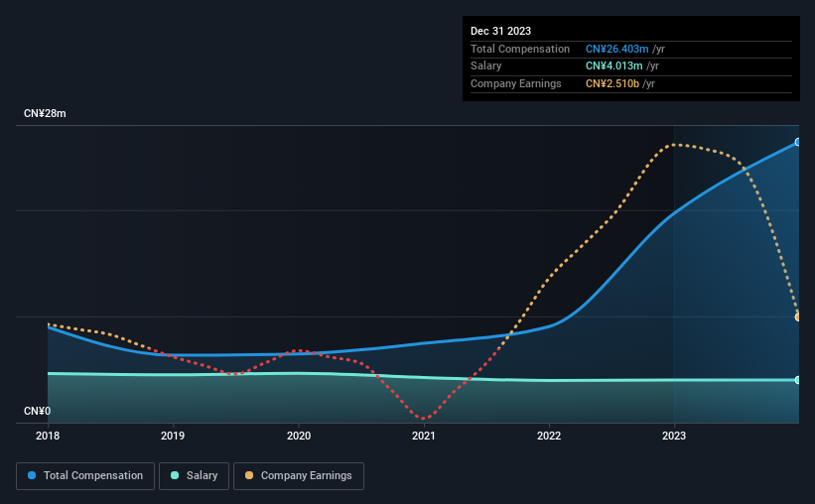815x504 pixels.
Task: Click the Company Earnings end data point
Action: pos(798,316)
